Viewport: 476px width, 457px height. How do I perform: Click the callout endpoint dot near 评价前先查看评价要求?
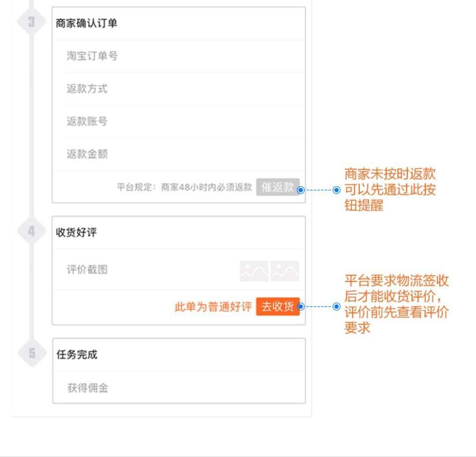(x=336, y=306)
